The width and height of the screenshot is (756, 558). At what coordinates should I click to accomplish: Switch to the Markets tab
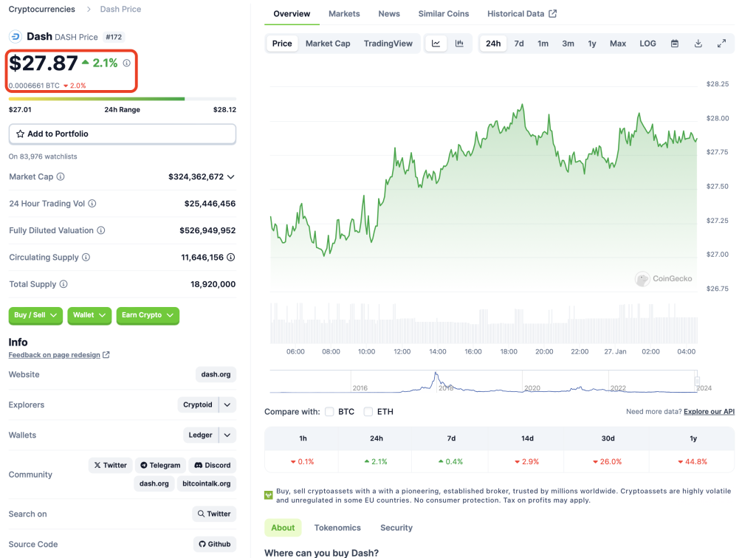[x=344, y=14]
